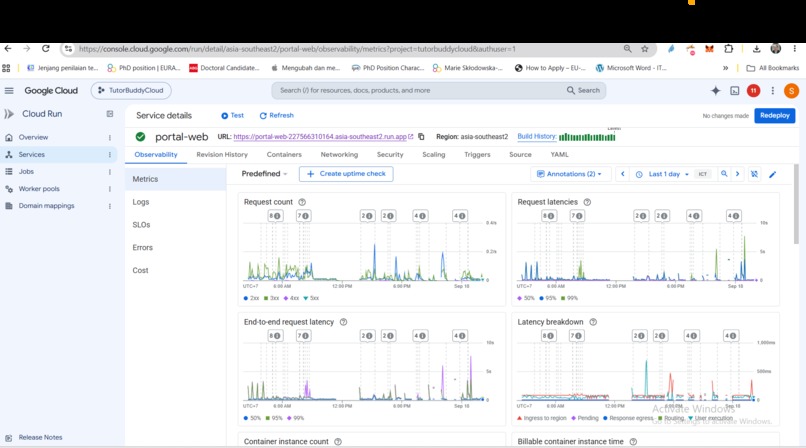The image size is (806, 448).
Task: Click the help icon beside Container instance count
Action: 338,441
